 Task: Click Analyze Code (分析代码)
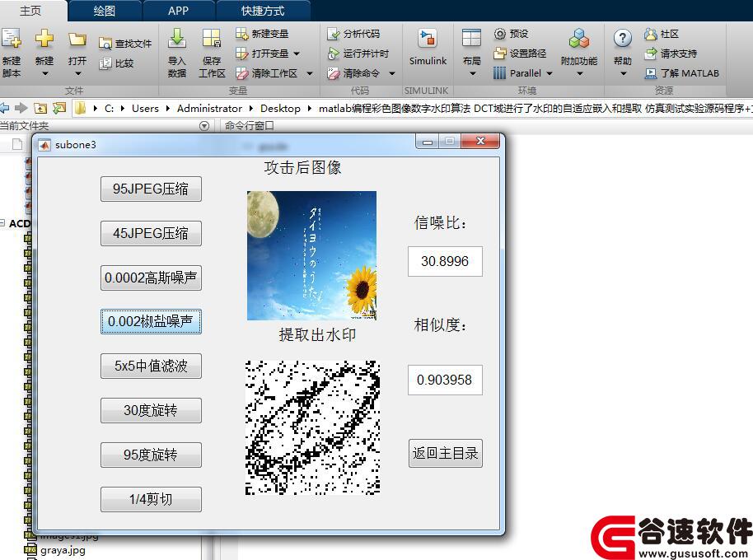point(353,34)
